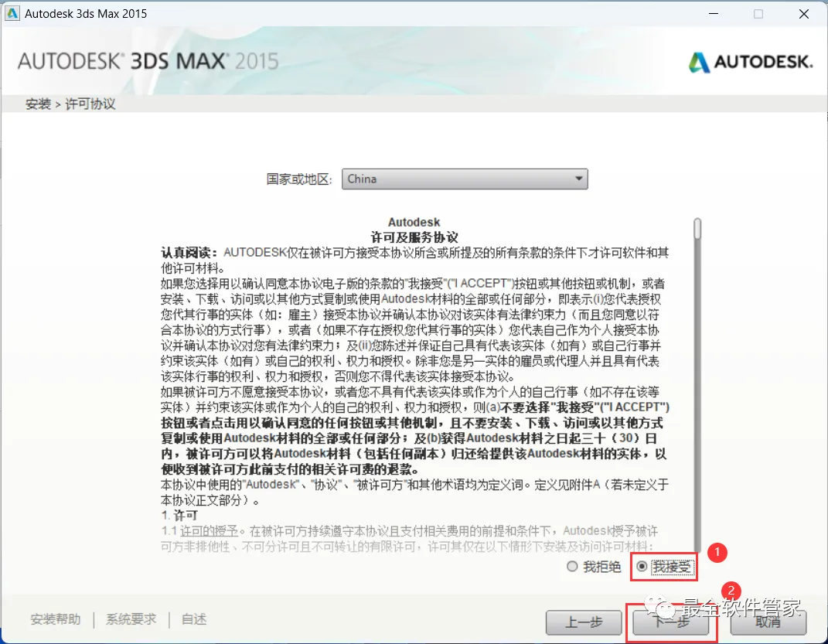Click the 国家或地区 label
828x644 pixels.
(x=299, y=179)
